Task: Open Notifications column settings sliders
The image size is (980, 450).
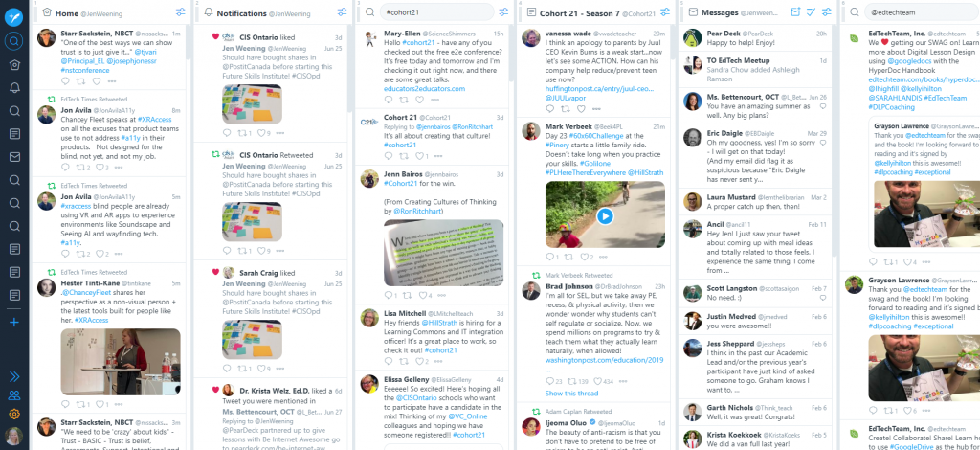Action: click(x=342, y=11)
